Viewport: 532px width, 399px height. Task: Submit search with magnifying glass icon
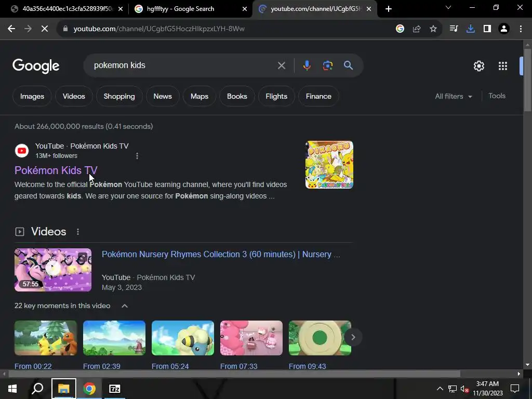click(349, 65)
